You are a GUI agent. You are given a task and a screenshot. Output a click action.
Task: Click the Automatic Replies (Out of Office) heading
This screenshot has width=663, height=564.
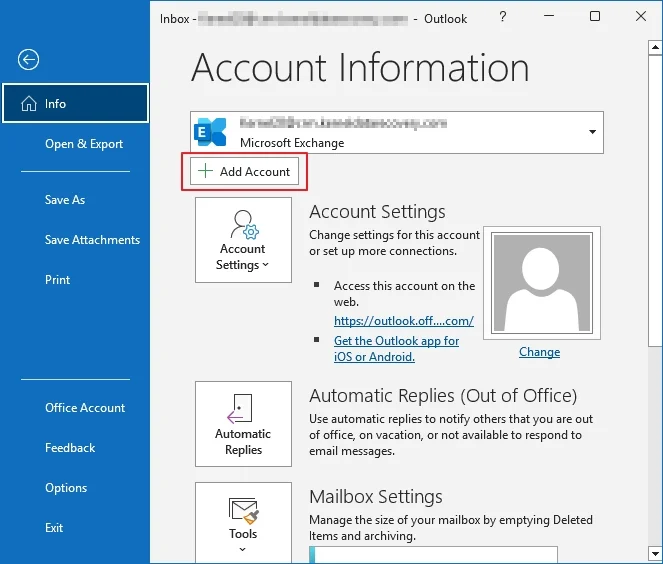pos(443,396)
